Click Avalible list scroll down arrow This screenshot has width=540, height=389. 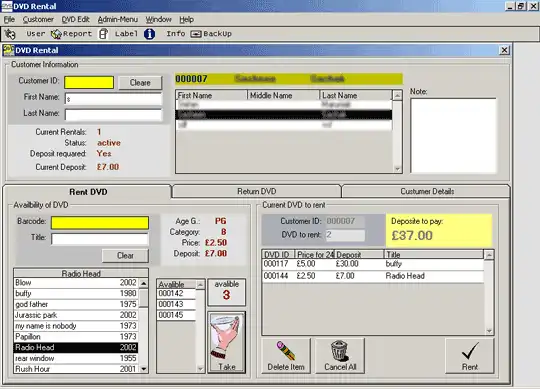(200, 369)
